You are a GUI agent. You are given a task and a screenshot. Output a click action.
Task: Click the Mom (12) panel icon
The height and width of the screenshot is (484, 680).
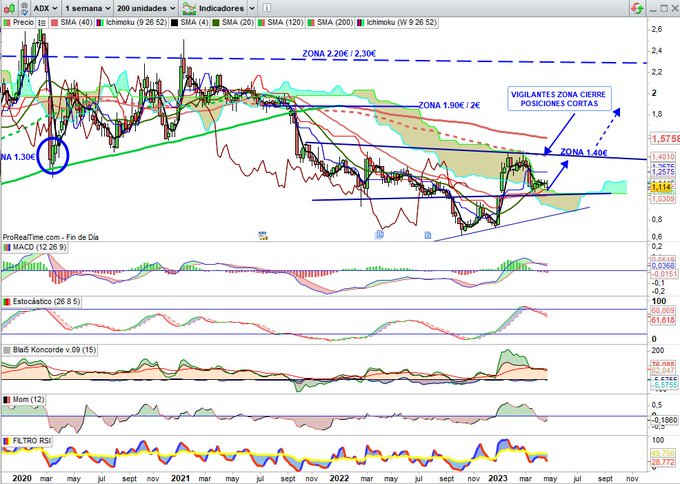click(x=7, y=399)
